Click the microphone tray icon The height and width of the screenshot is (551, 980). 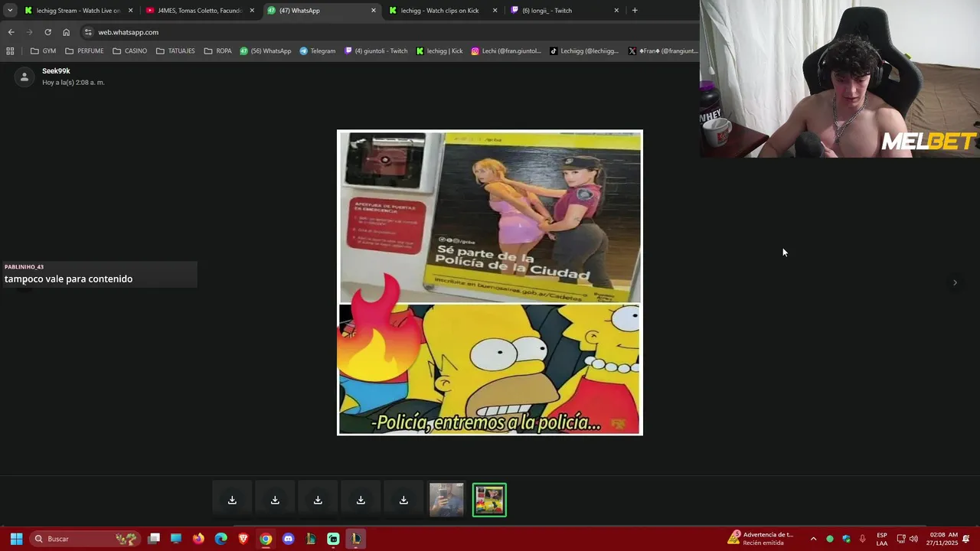tap(863, 539)
